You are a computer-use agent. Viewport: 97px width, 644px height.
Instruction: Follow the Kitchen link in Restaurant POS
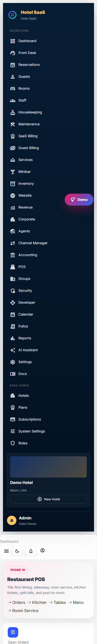tap(37, 602)
